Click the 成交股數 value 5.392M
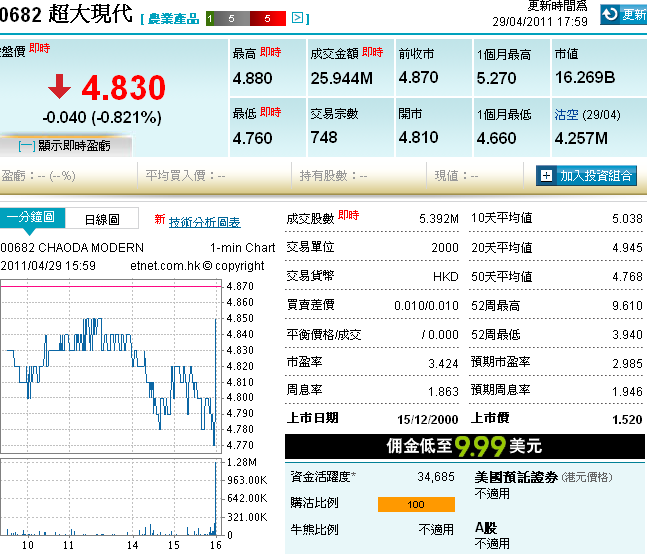Image resolution: width=647 pixels, height=554 pixels. click(x=439, y=219)
